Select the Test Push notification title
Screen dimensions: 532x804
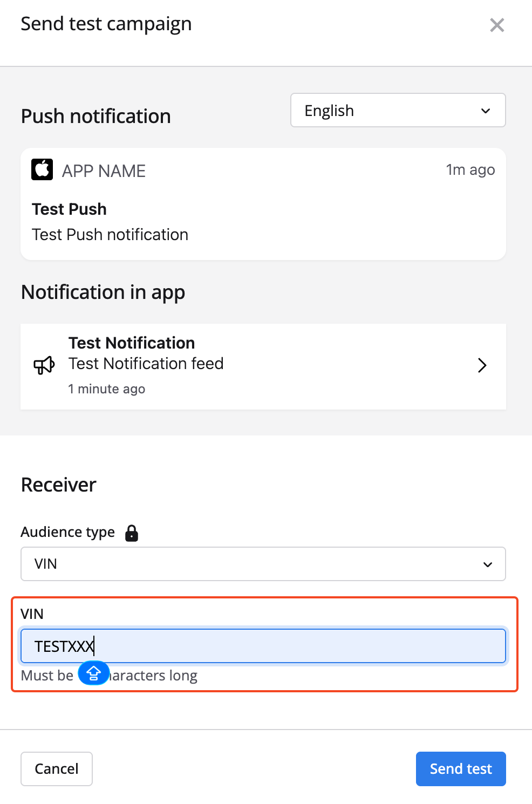(70, 209)
